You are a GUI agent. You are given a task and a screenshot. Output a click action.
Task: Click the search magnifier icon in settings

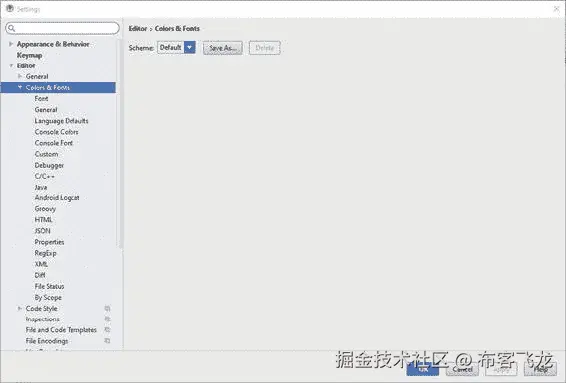pos(12,28)
